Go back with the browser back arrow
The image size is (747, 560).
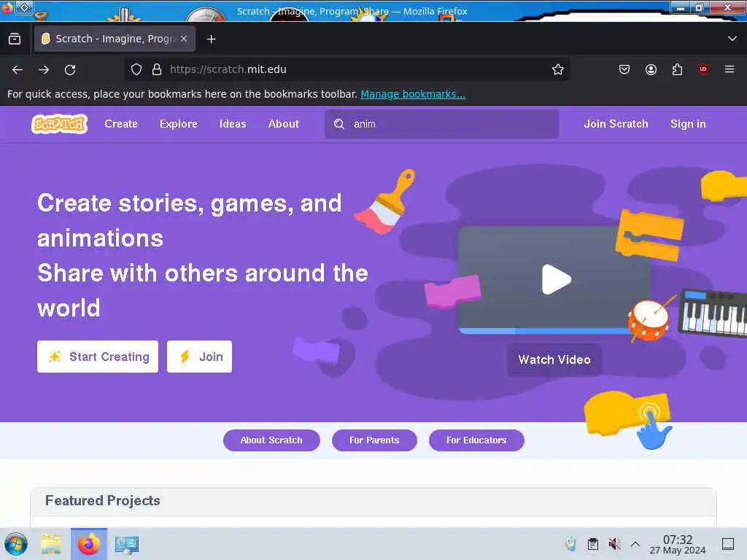click(18, 69)
